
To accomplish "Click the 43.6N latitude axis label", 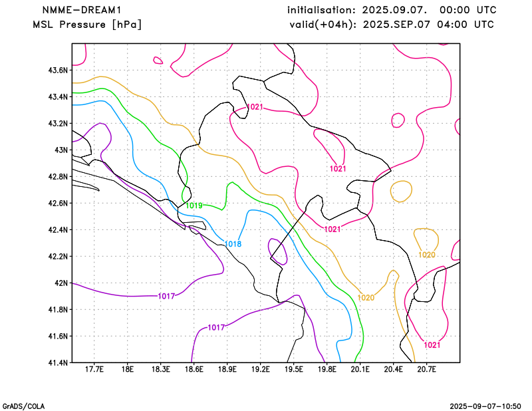I will 58,70.
